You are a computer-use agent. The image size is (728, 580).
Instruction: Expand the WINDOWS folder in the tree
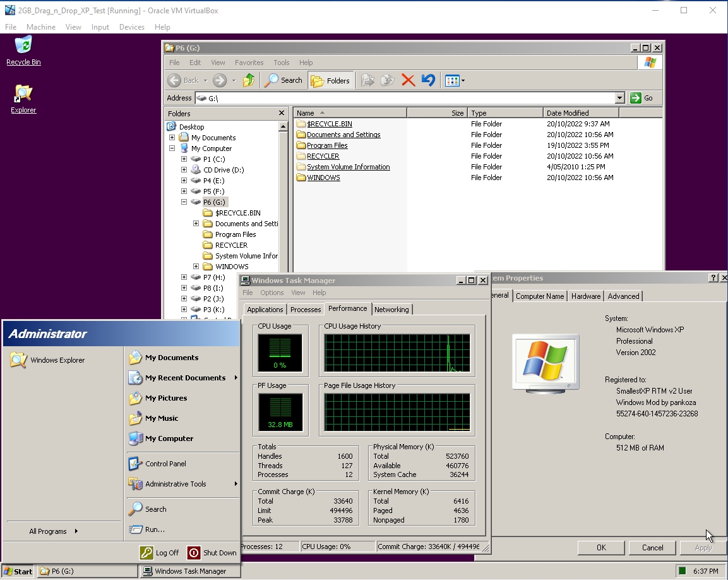coord(196,266)
